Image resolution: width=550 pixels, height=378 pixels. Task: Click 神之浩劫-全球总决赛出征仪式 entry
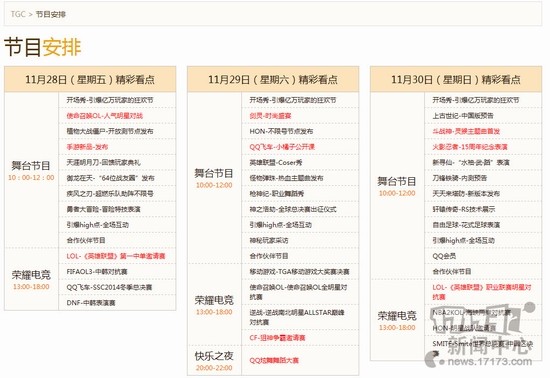293,209
